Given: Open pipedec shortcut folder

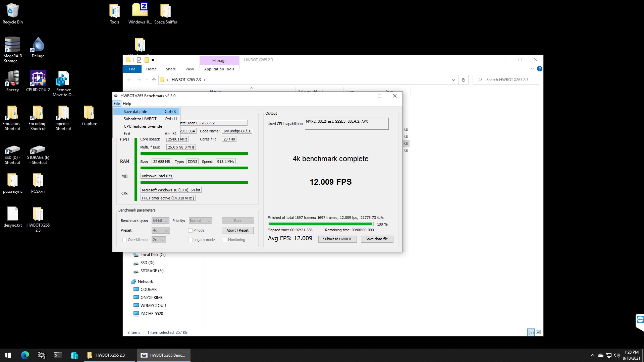Looking at the screenshot, I should [63, 118].
